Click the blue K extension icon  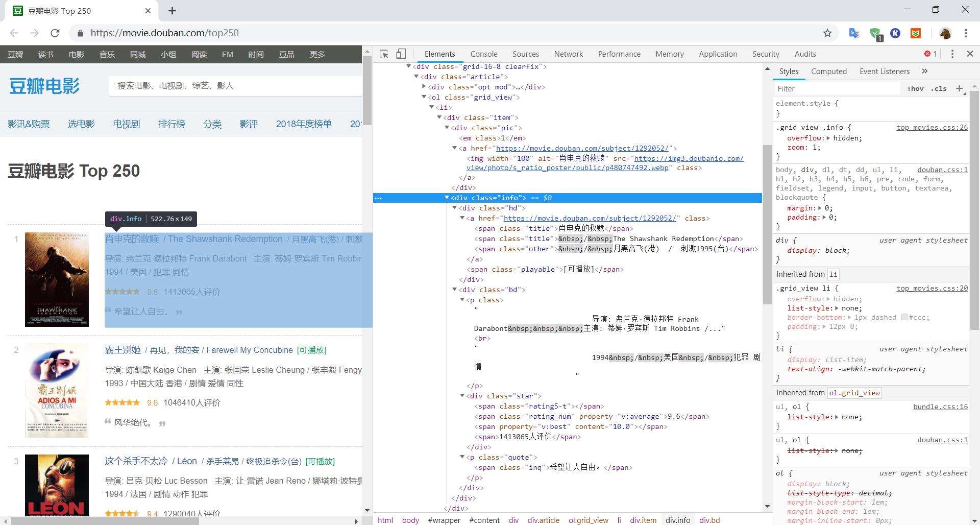895,33
